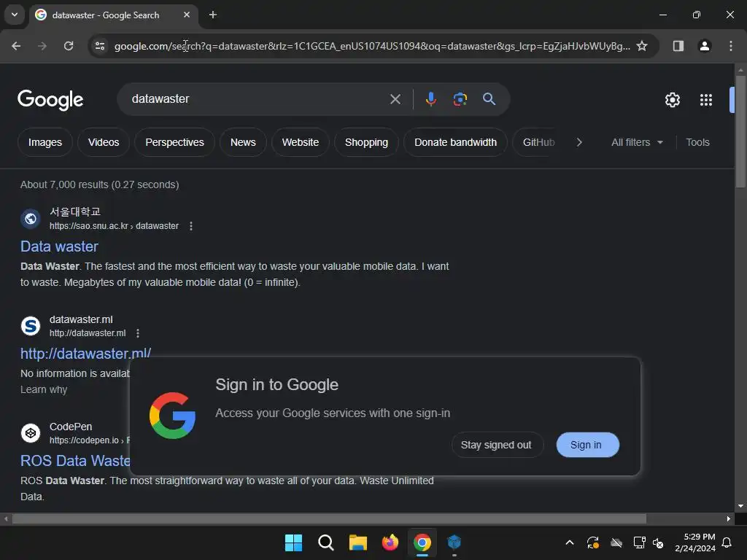Screen dimensions: 747x560
Task: Open the tab search dropdown arrow
Action: click(x=15, y=15)
